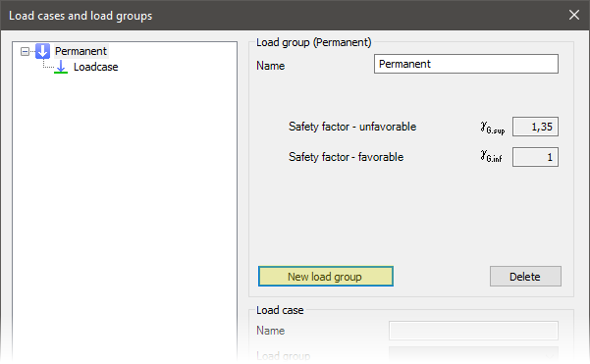Click the blue Permanent load group icon
The image size is (590, 364).
pos(42,51)
